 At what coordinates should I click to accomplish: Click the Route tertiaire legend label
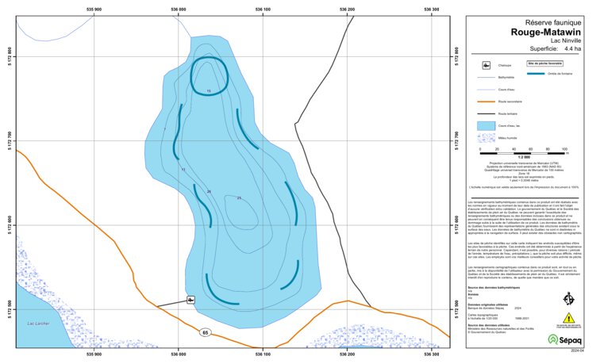pyautogui.click(x=508, y=114)
